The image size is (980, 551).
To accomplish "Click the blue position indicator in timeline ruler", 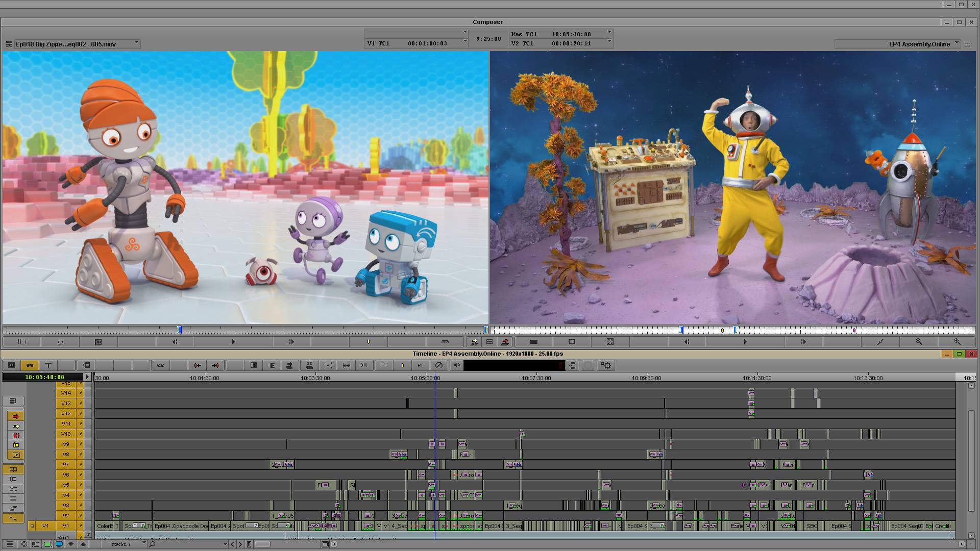I will [x=435, y=378].
